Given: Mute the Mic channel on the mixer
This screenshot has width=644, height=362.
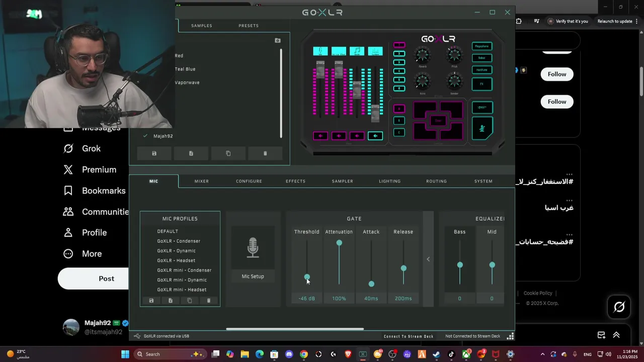Looking at the screenshot, I should pos(320,136).
